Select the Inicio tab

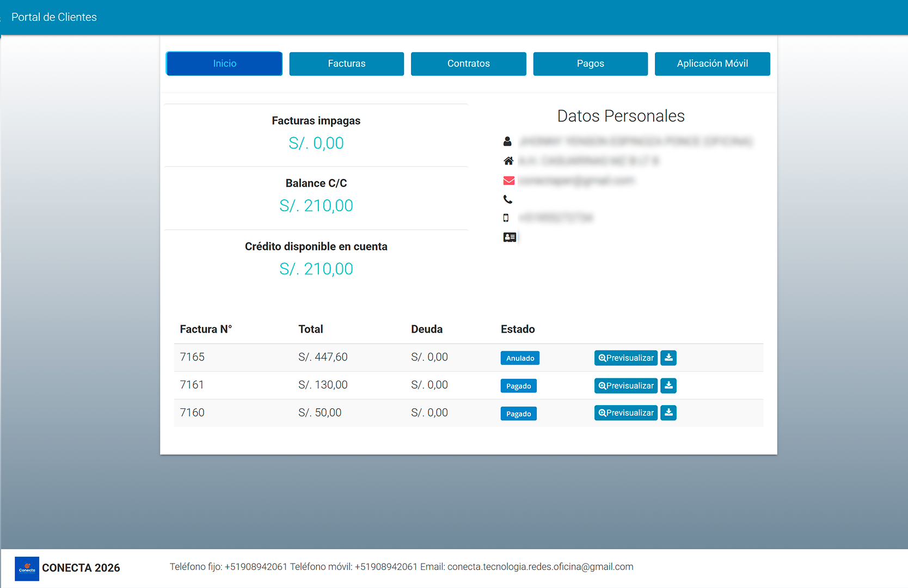pos(224,64)
